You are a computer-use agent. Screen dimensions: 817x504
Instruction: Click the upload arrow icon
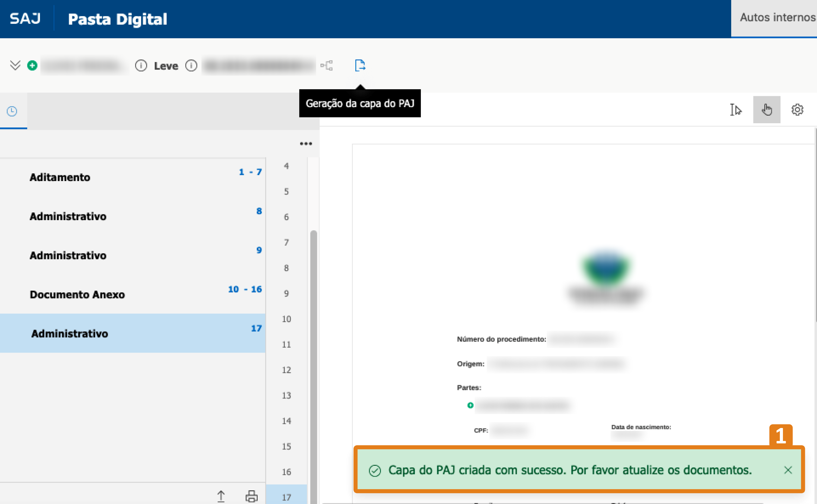pyautogui.click(x=221, y=496)
